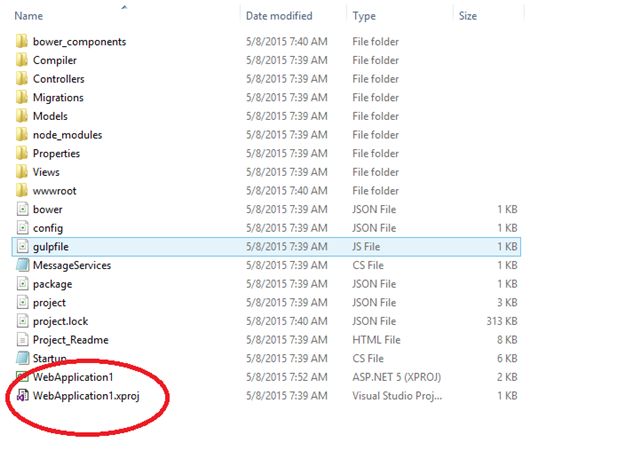Select the gulpfile file name
The image size is (624, 458).
(x=51, y=247)
